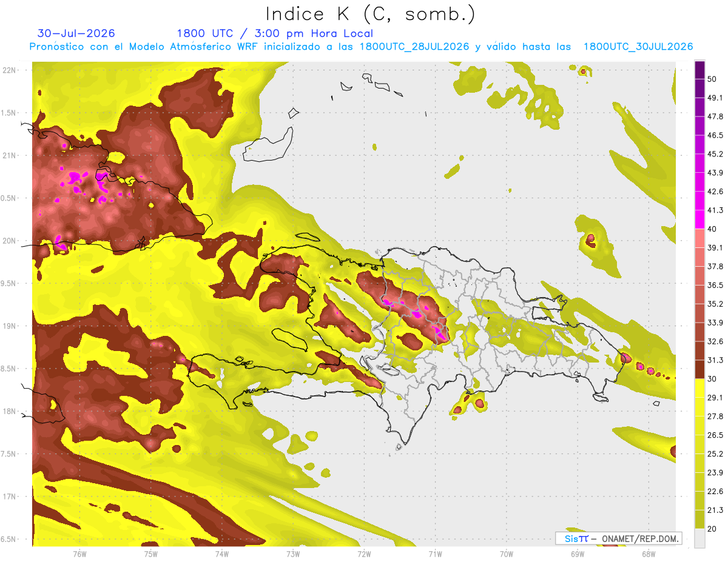The image size is (728, 562).
Task: Click the colorbar value "21.3"
Action: pyautogui.click(x=715, y=510)
